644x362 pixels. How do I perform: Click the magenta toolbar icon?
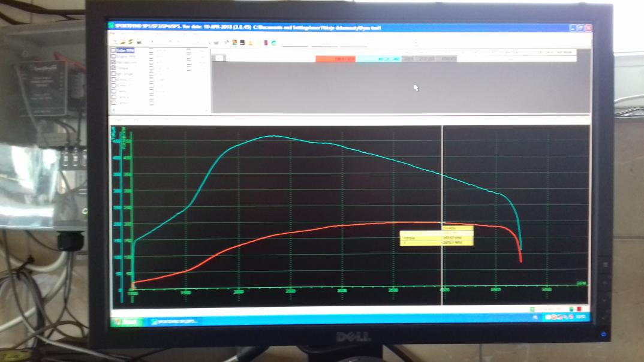[266, 43]
